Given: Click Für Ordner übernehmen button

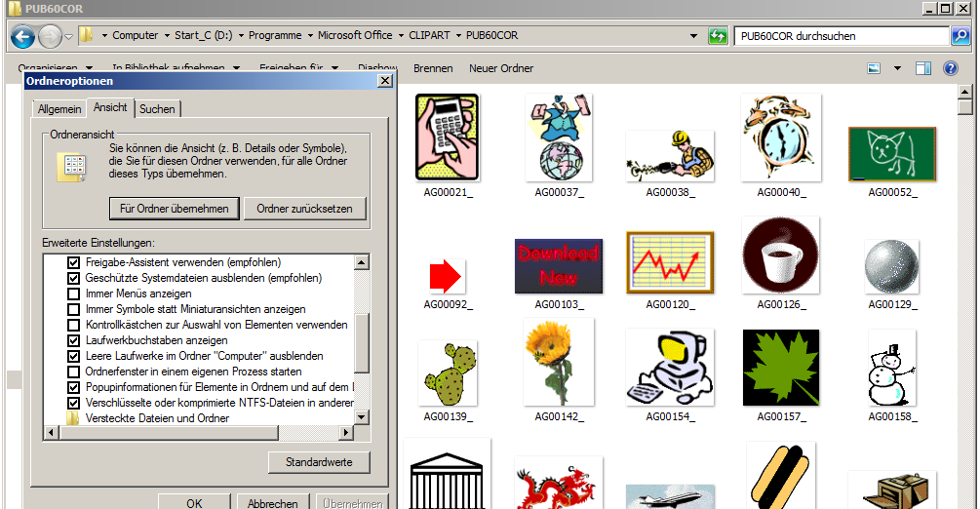Looking at the screenshot, I should pyautogui.click(x=175, y=209).
